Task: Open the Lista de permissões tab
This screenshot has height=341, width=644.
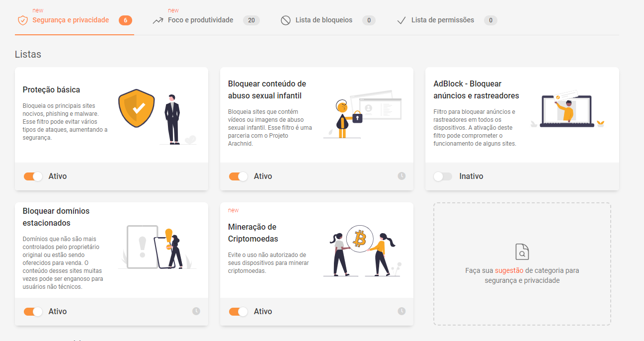Action: coord(442,20)
